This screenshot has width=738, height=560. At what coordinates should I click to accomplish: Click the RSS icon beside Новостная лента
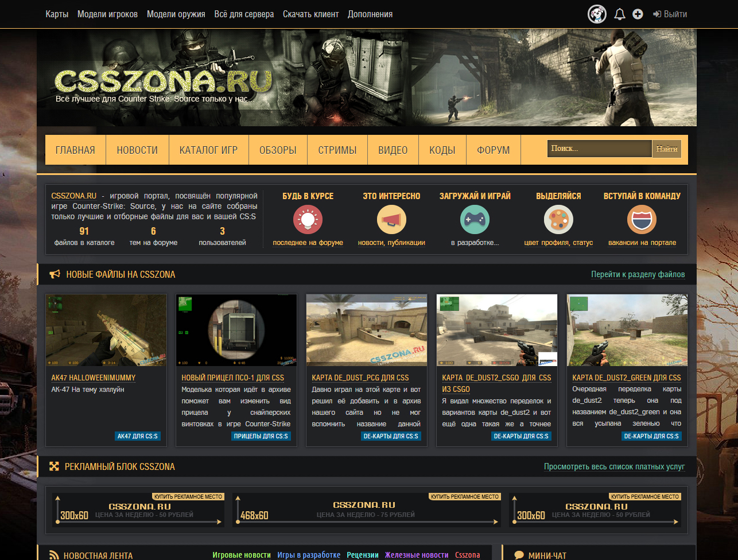(54, 555)
